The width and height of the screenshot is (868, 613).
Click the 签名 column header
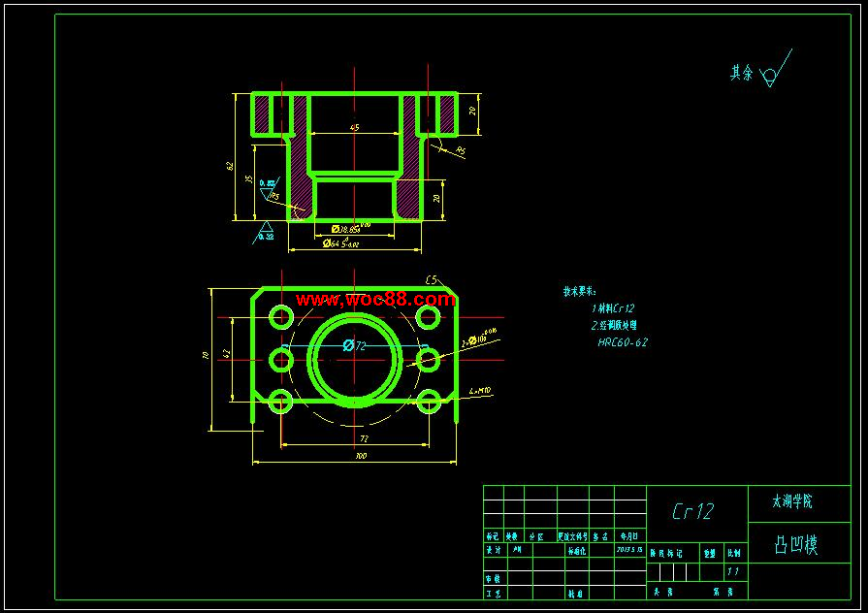[600, 536]
